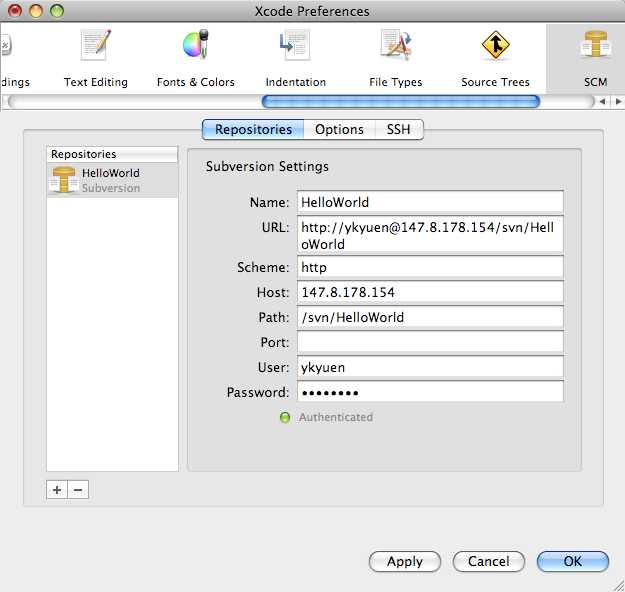This screenshot has width=625, height=592.
Task: Select the Indentation preferences icon
Action: pyautogui.click(x=295, y=57)
